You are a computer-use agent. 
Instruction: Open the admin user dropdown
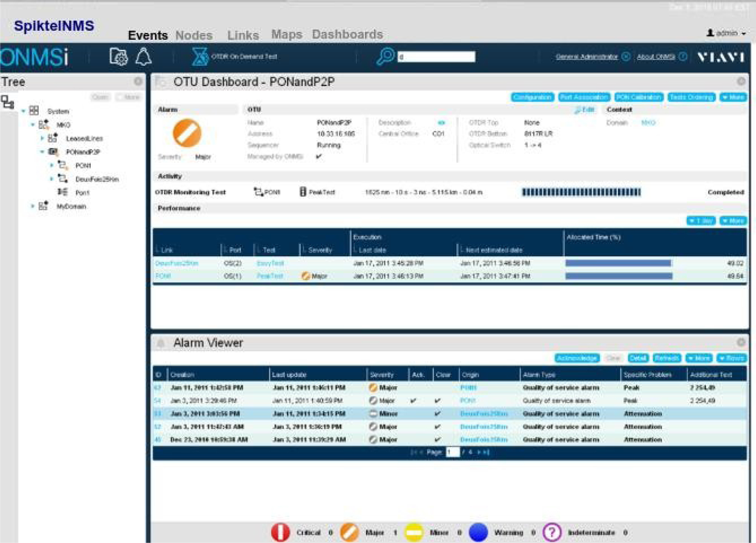[x=744, y=34]
